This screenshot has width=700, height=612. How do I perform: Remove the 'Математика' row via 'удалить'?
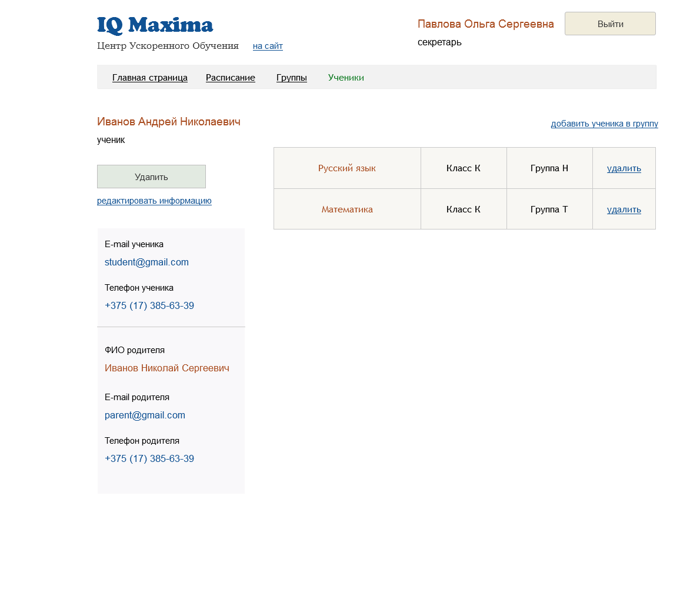coord(624,209)
